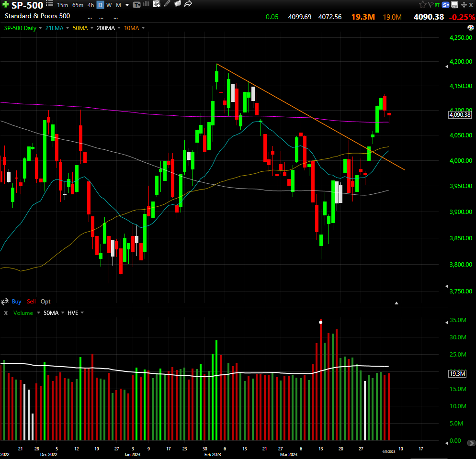The image size is (476, 459).
Task: Click the Opt options button
Action: 45,302
